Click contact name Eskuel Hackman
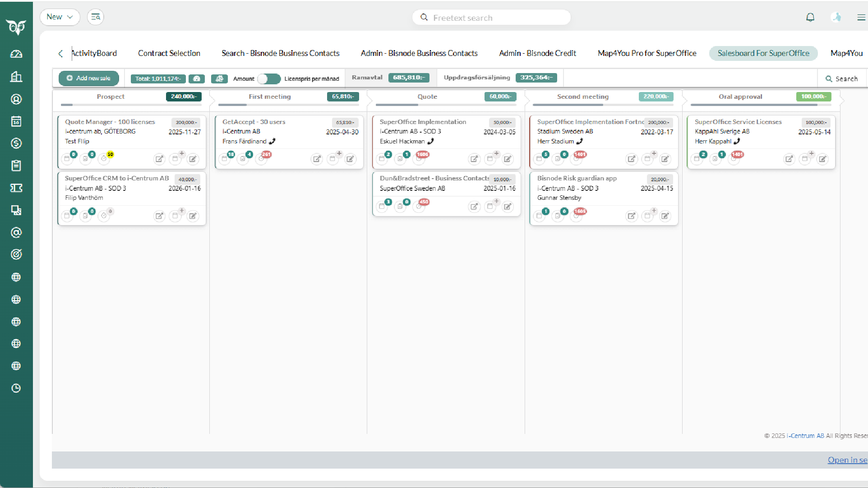868x488 pixels. pos(402,141)
